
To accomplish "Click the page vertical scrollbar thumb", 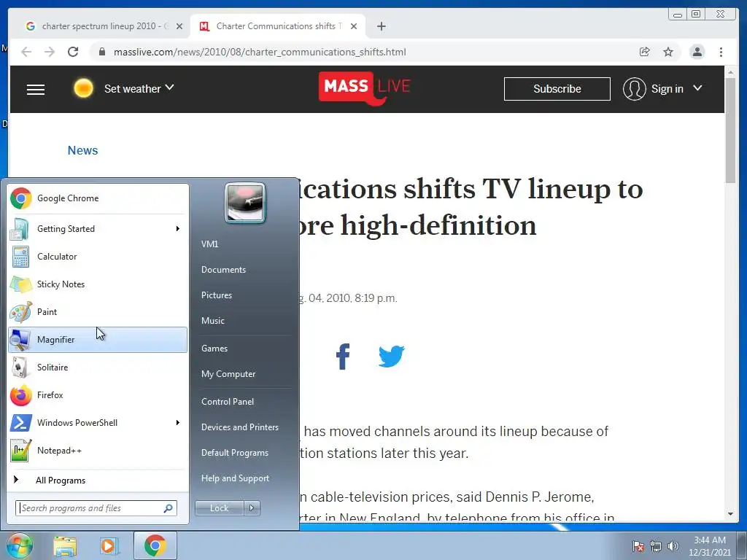I will pyautogui.click(x=730, y=130).
